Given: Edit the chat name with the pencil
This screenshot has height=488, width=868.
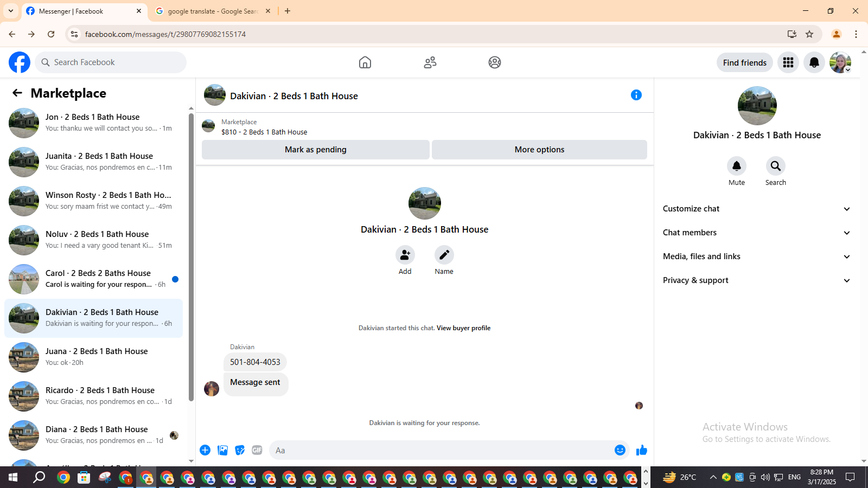Looking at the screenshot, I should [444, 255].
